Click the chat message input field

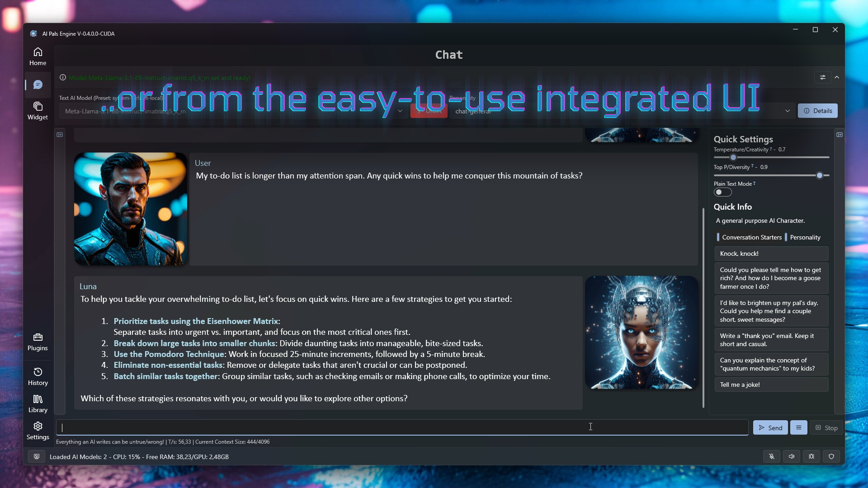tap(401, 427)
